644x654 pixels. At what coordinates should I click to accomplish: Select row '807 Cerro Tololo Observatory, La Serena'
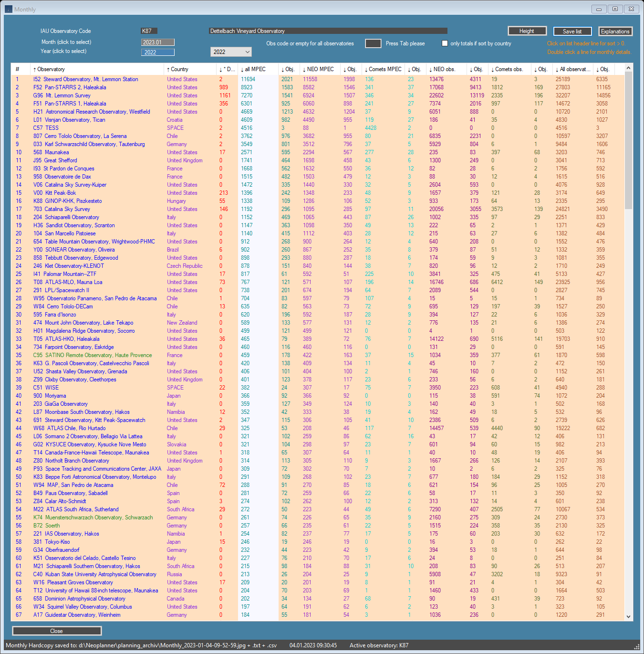[317, 136]
